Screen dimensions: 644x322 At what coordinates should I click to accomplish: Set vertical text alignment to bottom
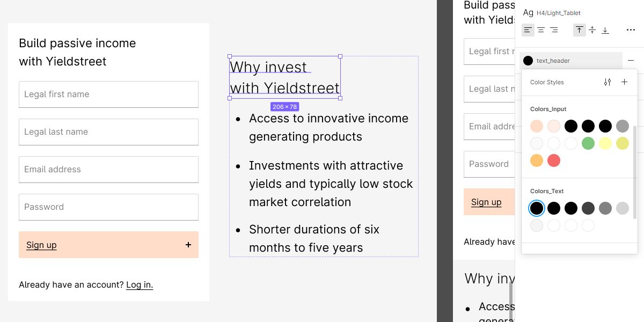coord(605,30)
